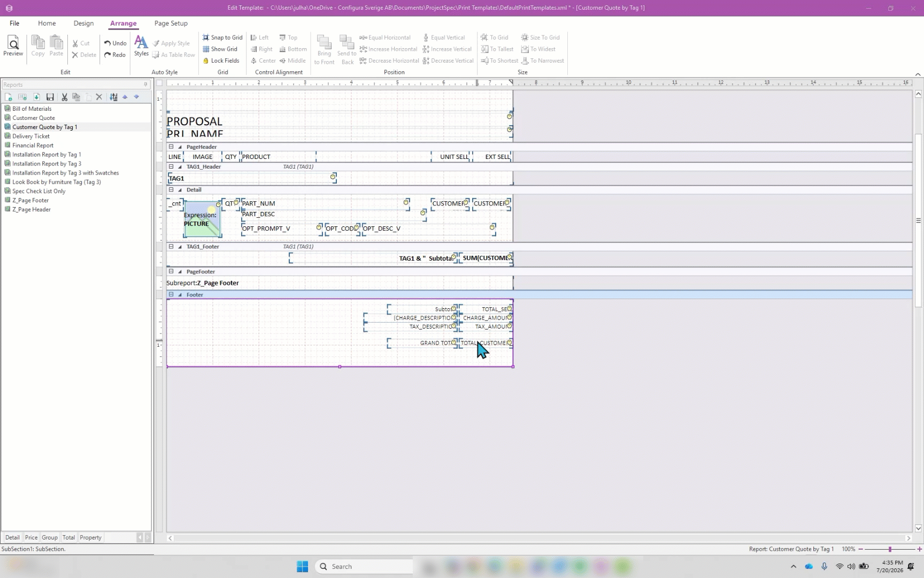Open the clock and date flyout

pyautogui.click(x=890, y=566)
